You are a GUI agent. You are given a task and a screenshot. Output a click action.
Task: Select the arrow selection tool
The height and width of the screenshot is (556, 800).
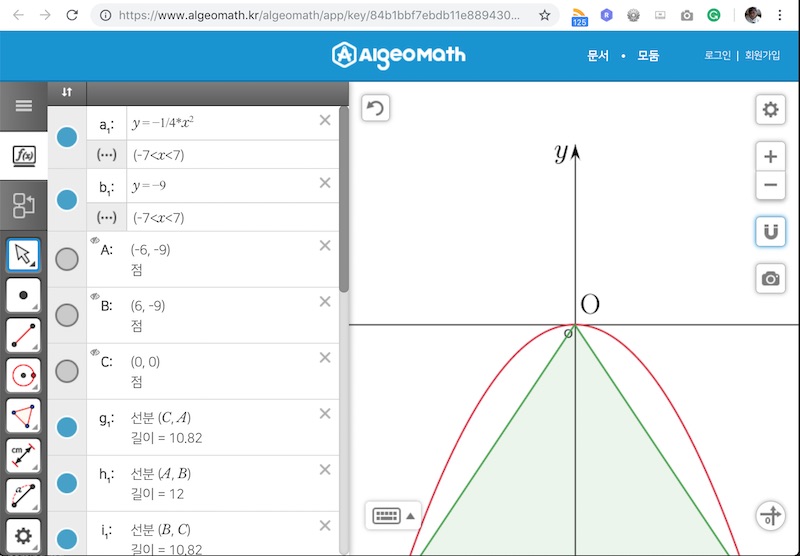tap(23, 256)
